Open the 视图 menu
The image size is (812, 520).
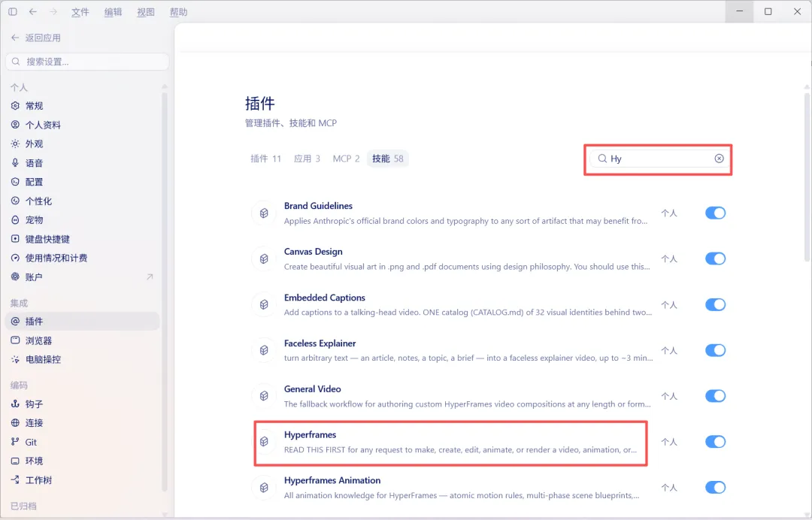[146, 12]
